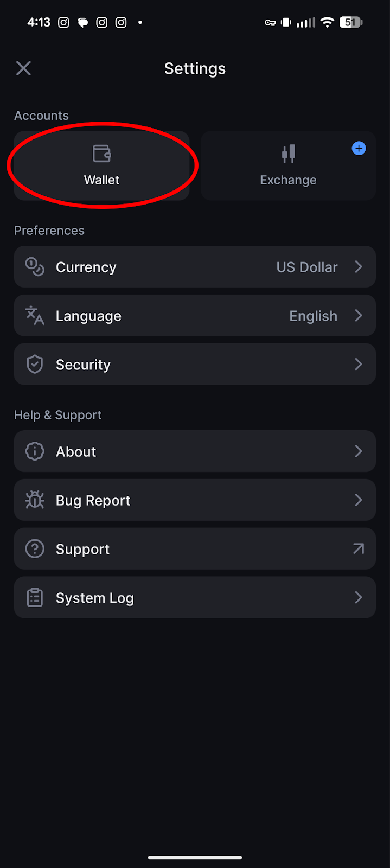Image resolution: width=390 pixels, height=868 pixels.
Task: Close the Settings screen with X
Action: pos(23,68)
